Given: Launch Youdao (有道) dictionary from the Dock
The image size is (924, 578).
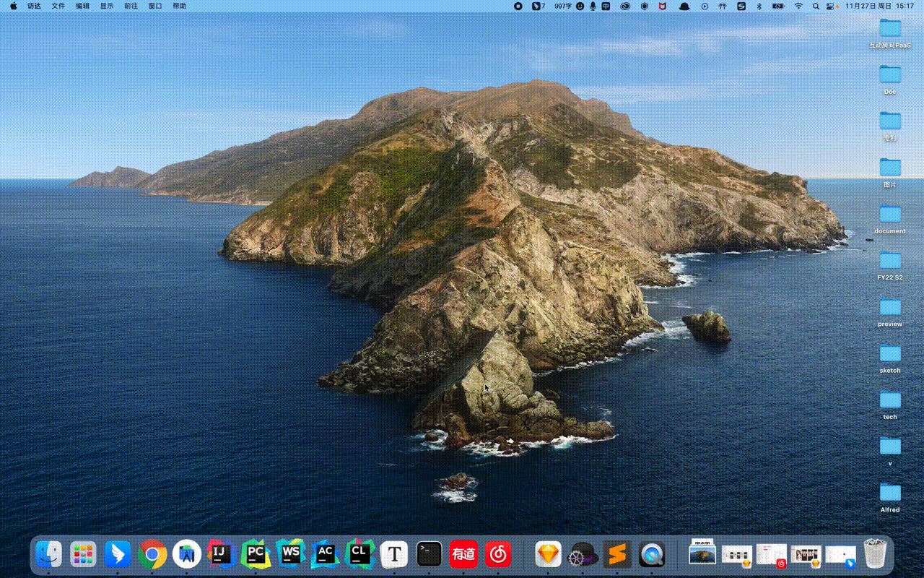Looking at the screenshot, I should [463, 554].
